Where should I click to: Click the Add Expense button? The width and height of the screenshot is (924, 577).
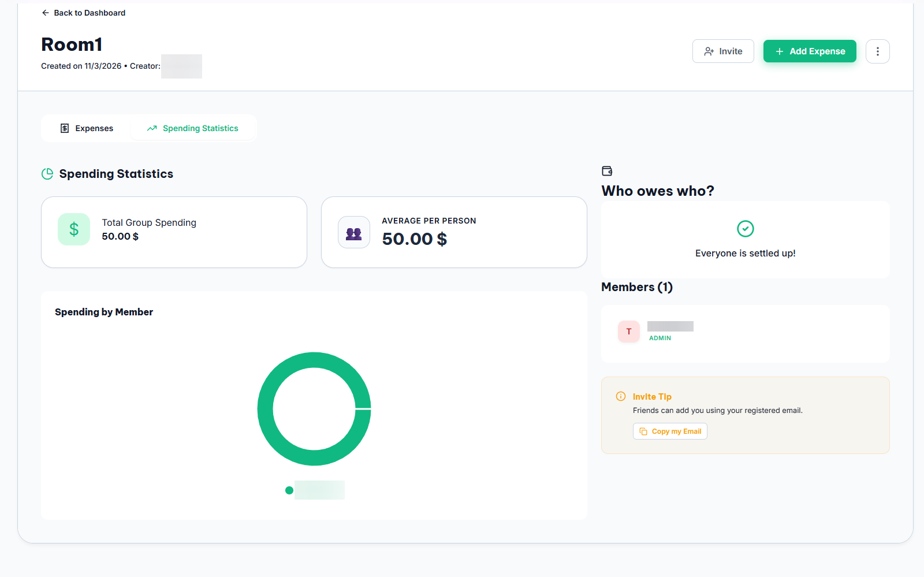click(810, 51)
